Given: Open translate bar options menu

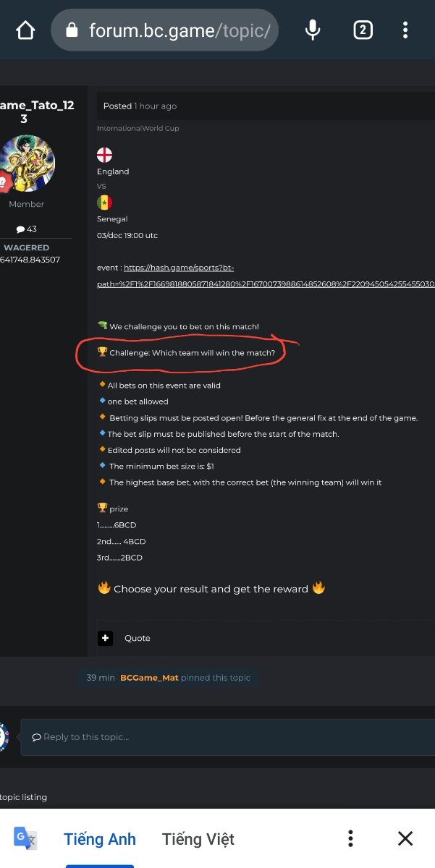Looking at the screenshot, I should [x=350, y=838].
